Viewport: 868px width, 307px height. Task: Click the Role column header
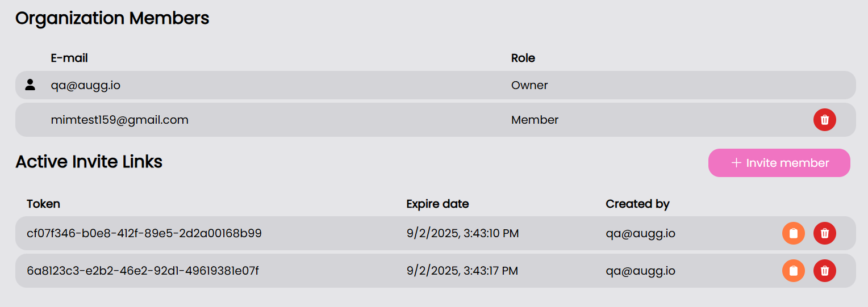point(523,58)
